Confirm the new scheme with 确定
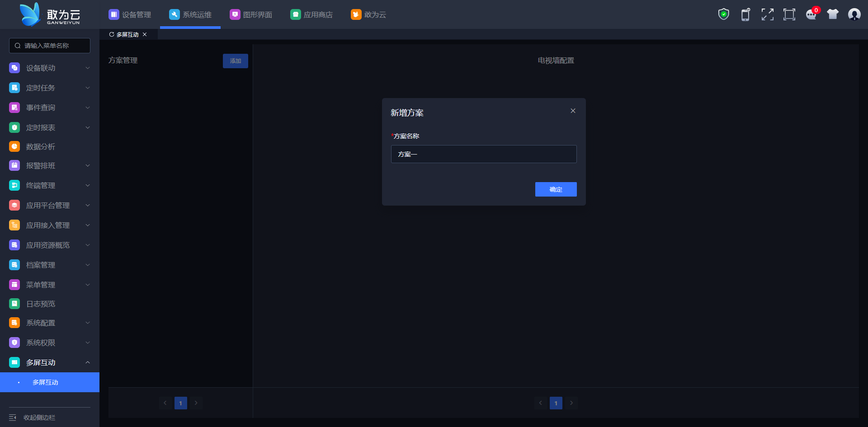The height and width of the screenshot is (427, 868). [x=556, y=189]
